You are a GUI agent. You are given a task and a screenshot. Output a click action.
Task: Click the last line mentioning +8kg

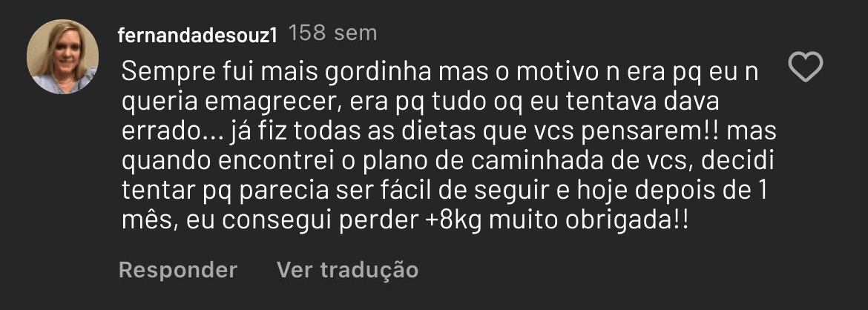tap(405, 222)
